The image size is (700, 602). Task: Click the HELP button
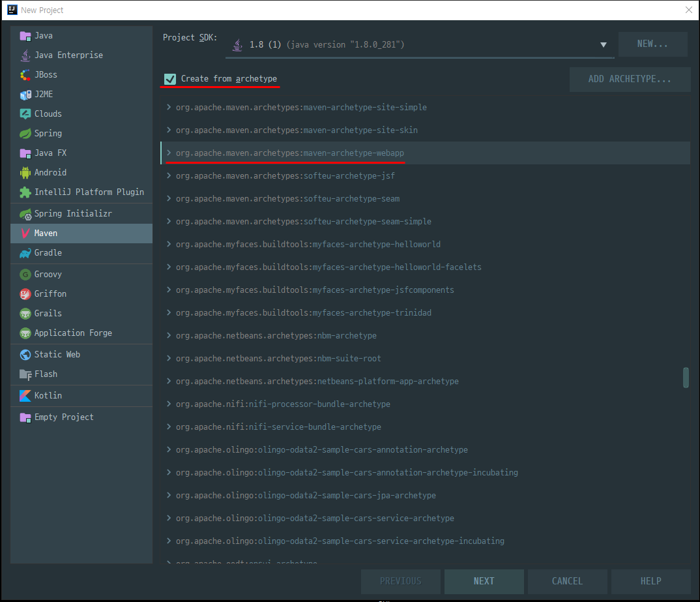tap(651, 582)
